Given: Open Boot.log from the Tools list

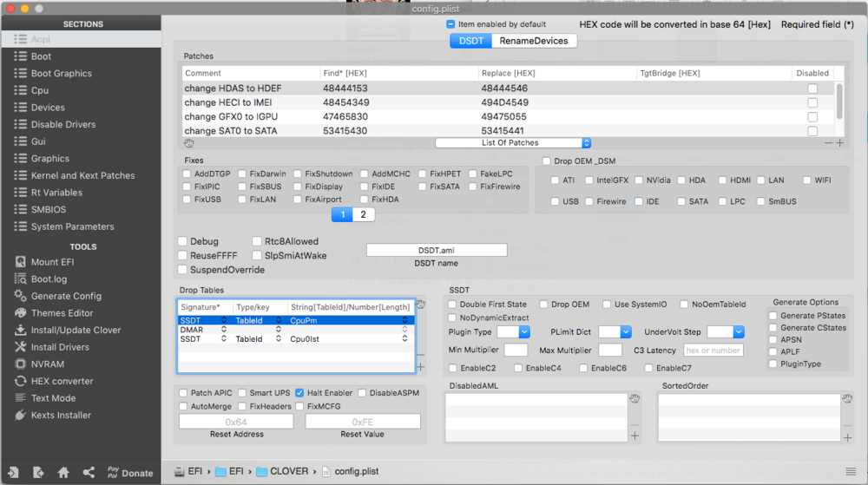Looking at the screenshot, I should pos(49,279).
